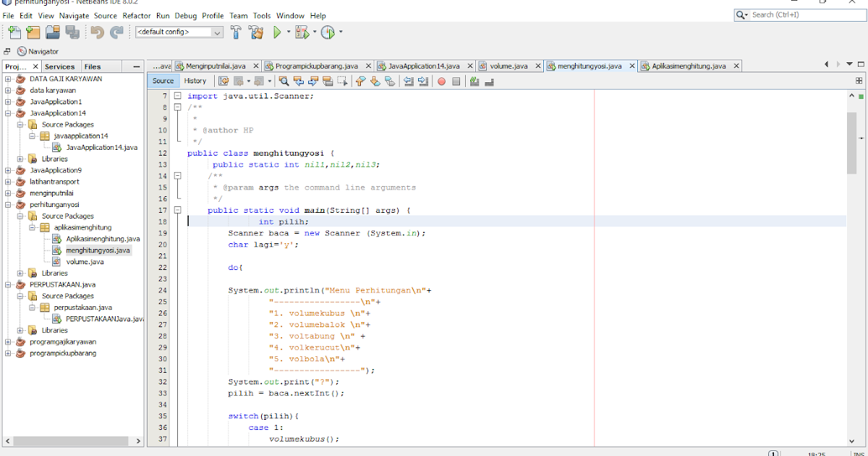Select the New Project icon
The width and height of the screenshot is (868, 456).
click(33, 32)
